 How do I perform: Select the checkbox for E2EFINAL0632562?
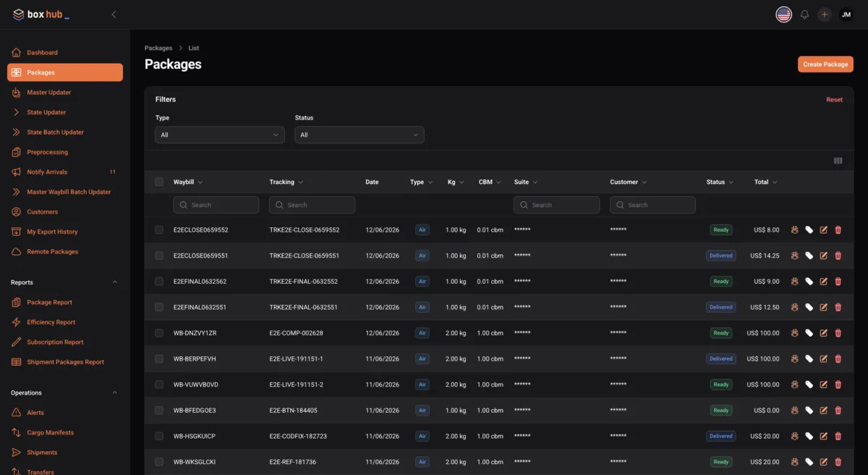click(x=159, y=282)
